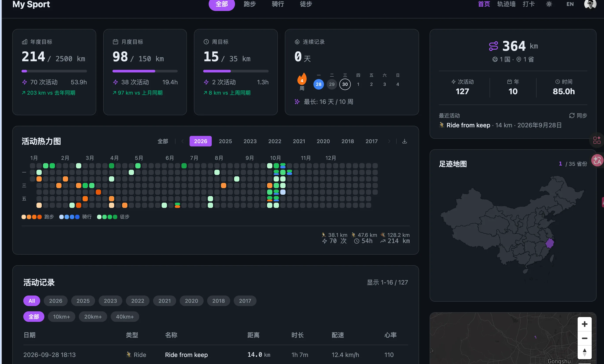Screen dimensions: 604x364
Task: Zoom out on the map with minus
Action: 584,338
